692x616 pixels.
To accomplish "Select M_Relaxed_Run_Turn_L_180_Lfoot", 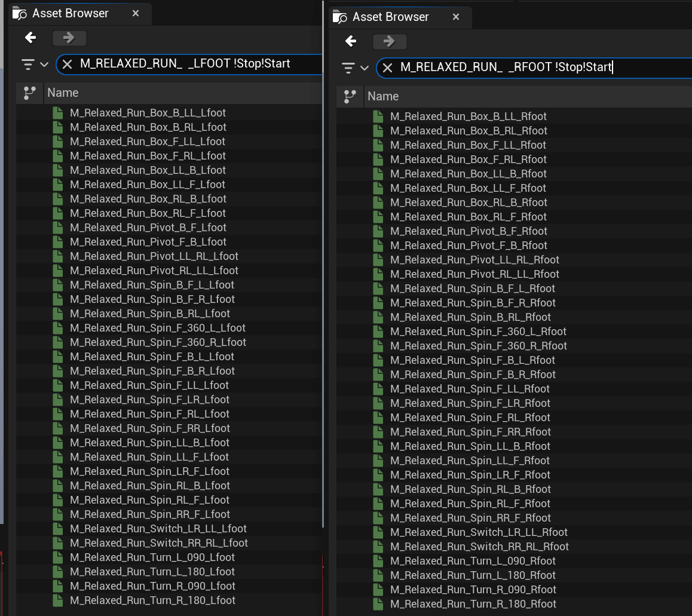I will [152, 572].
